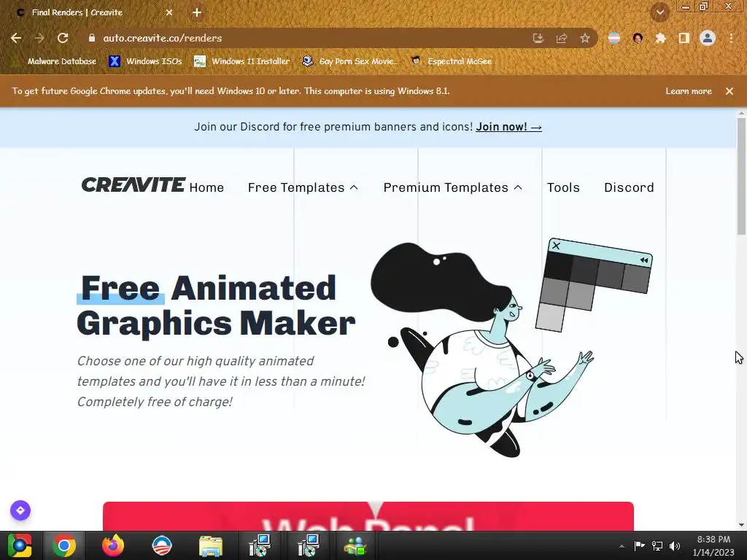Open the Windows ISOs bookmark
The width and height of the screenshot is (747, 560).
[146, 61]
